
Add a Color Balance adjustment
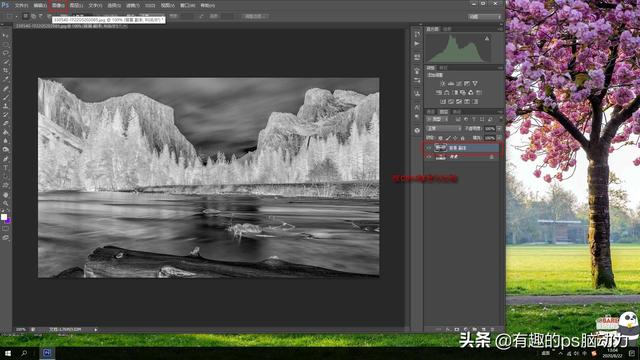[x=447, y=92]
